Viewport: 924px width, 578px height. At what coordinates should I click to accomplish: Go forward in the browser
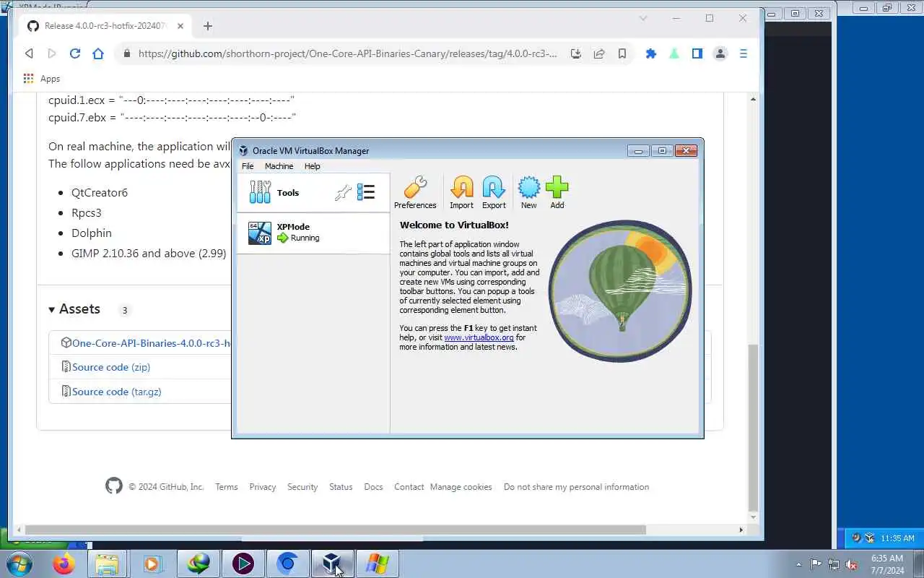click(x=52, y=53)
